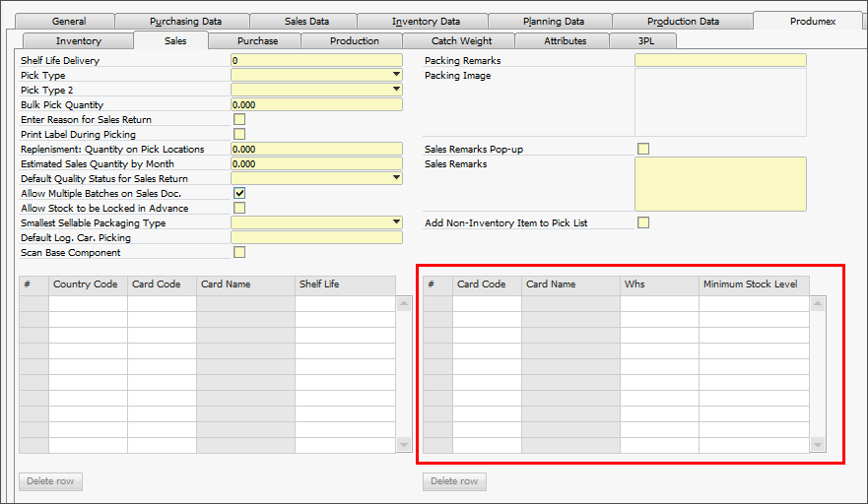Expand the Pick Type dropdown
The height and width of the screenshot is (504, 868).
point(396,75)
